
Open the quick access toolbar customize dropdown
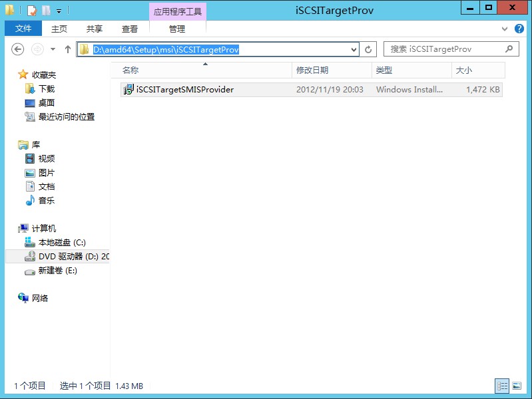59,11
